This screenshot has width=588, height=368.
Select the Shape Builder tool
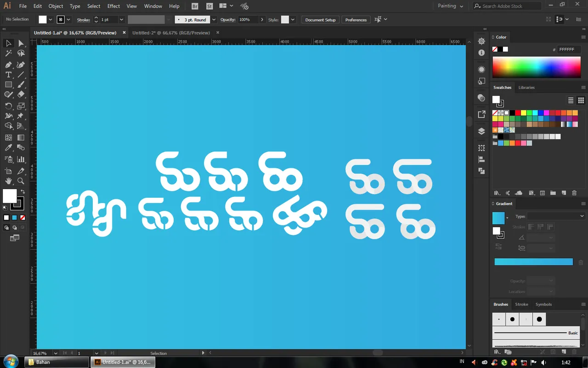(x=8, y=126)
